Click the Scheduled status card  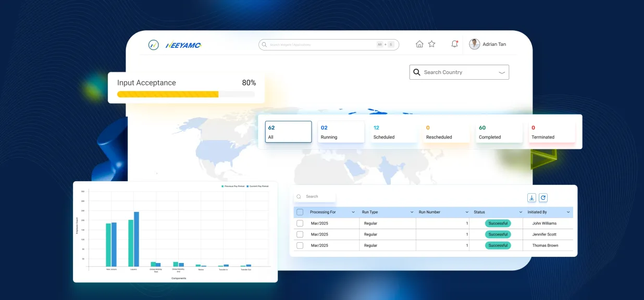click(x=393, y=132)
